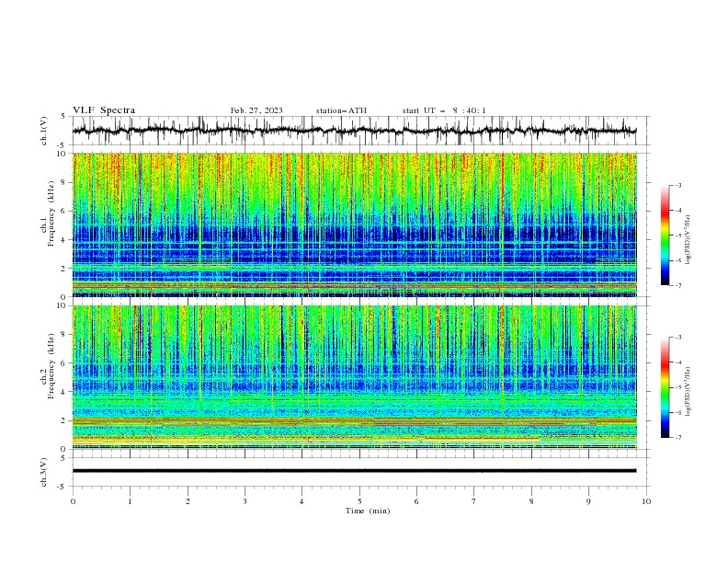
Task: Click the time axis tick label "3"
Action: [245, 501]
